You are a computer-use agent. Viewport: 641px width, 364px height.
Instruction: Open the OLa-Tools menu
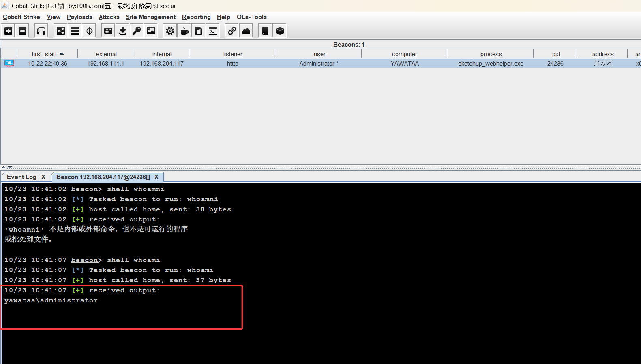point(252,17)
